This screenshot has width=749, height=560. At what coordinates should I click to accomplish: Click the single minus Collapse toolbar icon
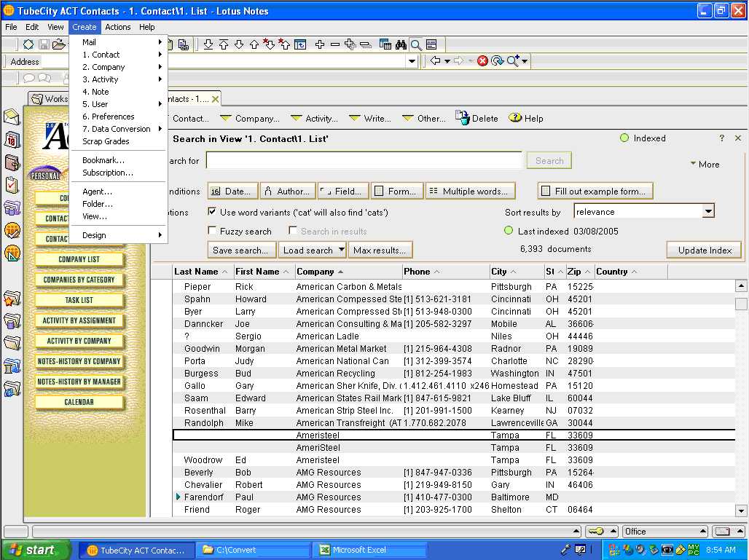click(x=335, y=44)
